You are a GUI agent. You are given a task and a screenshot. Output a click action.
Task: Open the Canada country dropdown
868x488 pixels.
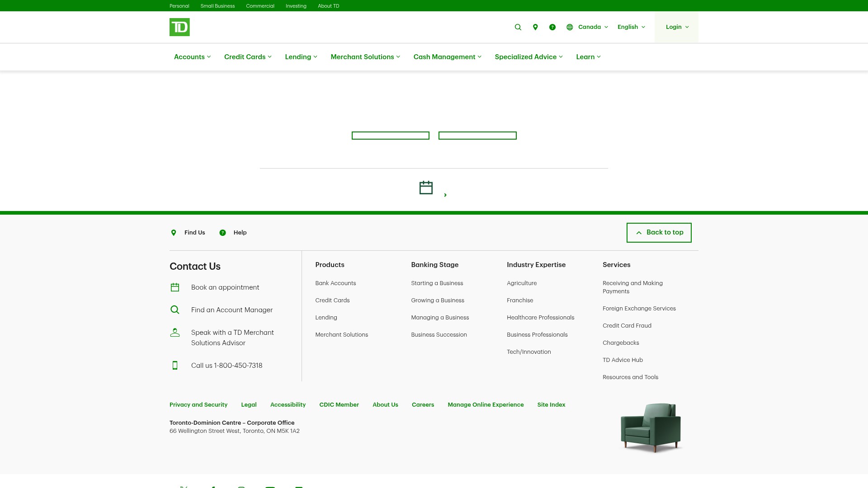[593, 27]
